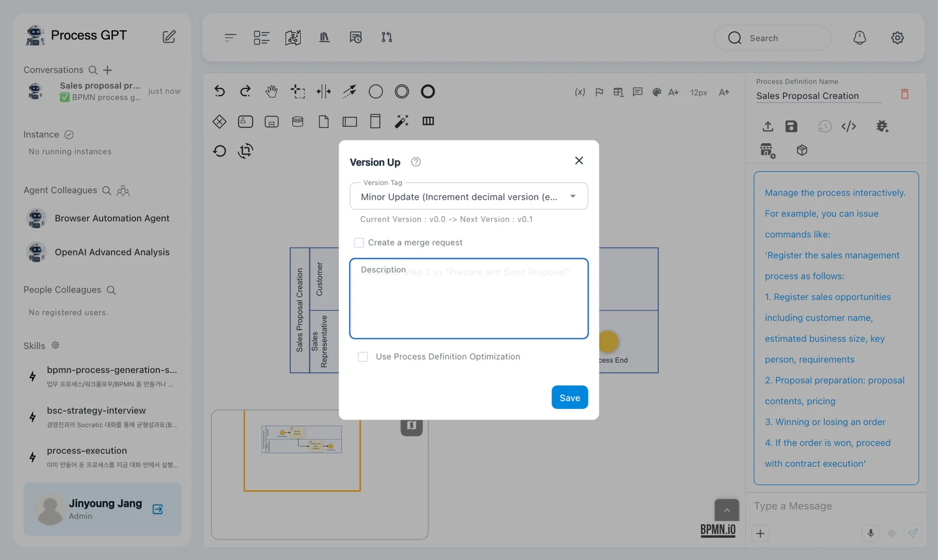This screenshot has height=560, width=938.
Task: Create a start event with the thin circle
Action: (376, 91)
